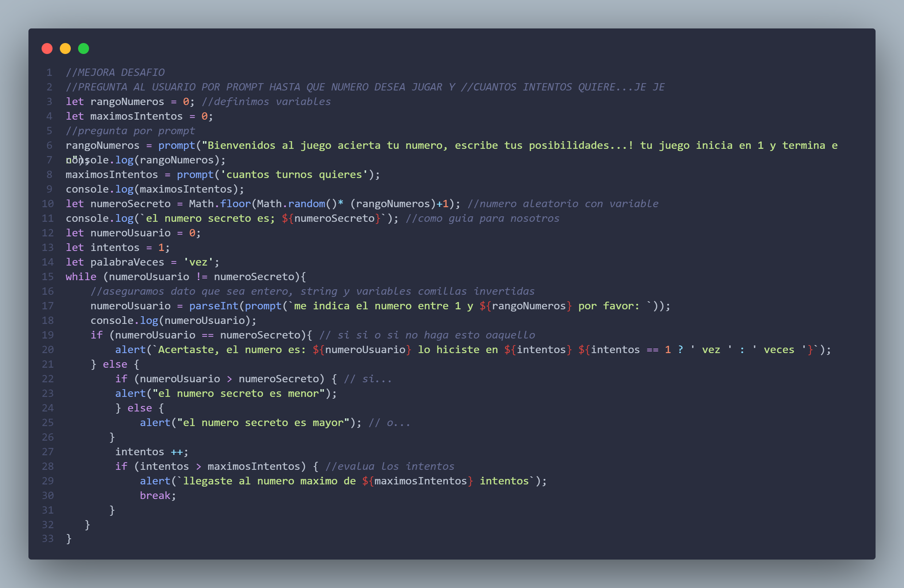Click the comment '//aseguramos dato que sea entero'
Viewport: 904px width, 588px height.
pos(312,291)
